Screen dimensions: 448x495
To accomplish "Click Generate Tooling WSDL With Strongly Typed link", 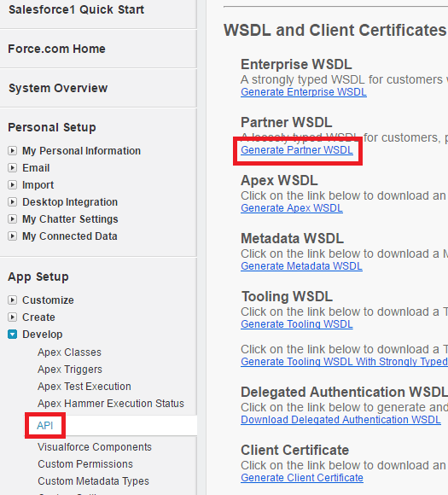I will tap(345, 362).
